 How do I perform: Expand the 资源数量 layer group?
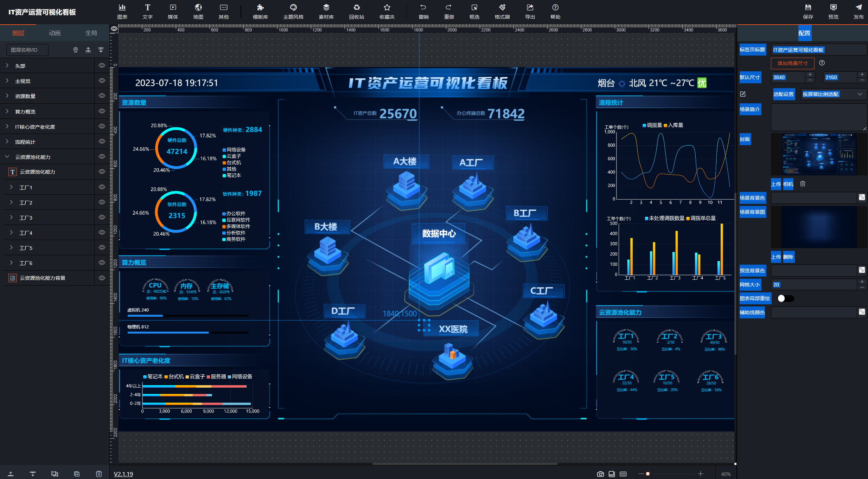coord(7,96)
